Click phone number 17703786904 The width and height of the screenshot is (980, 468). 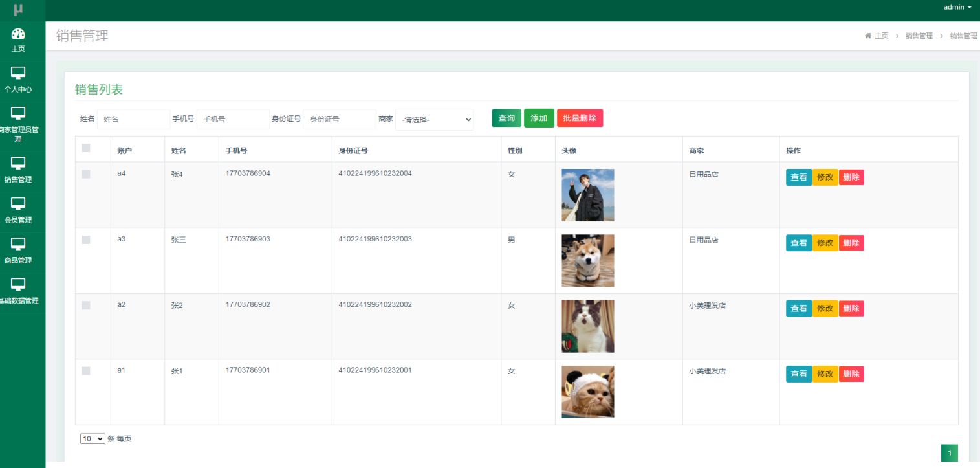click(x=248, y=173)
